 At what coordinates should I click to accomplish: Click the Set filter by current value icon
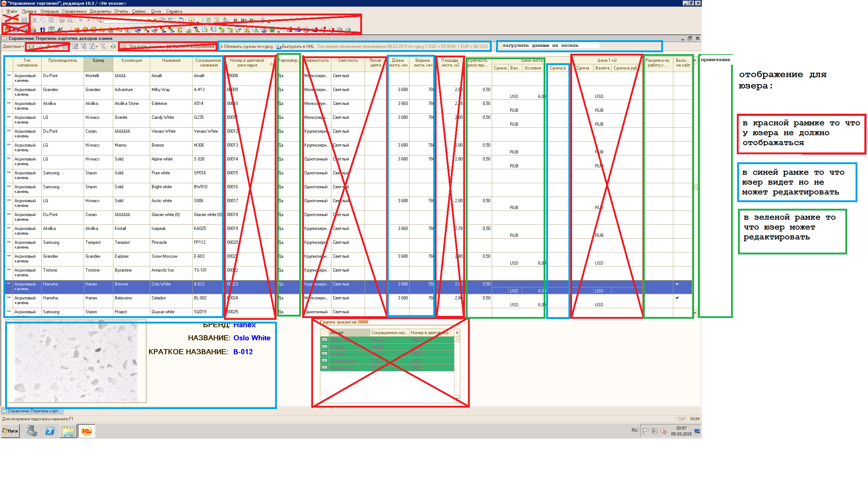pos(84,46)
